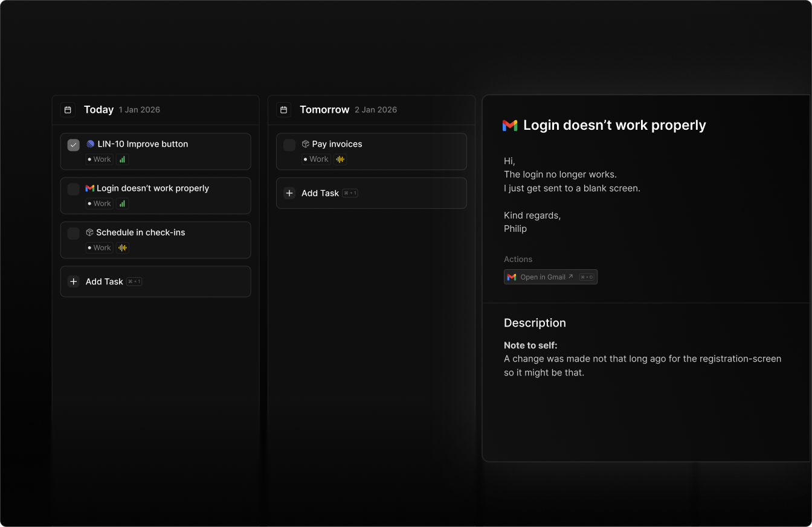Open the Work tag on Pay invoices
The image size is (812, 527).
coord(316,159)
